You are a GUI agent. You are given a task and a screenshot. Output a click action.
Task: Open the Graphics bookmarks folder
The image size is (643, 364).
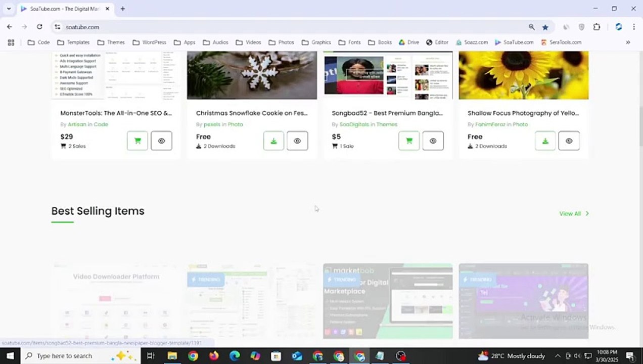coord(316,42)
